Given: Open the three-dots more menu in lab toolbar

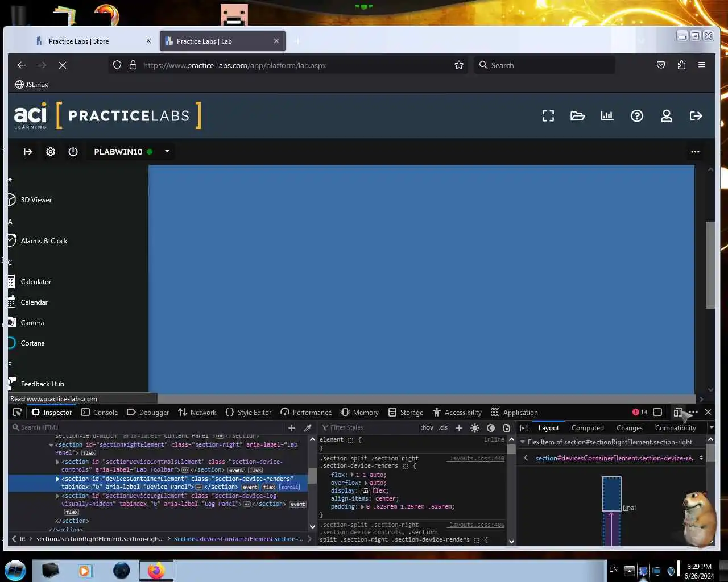Looking at the screenshot, I should pos(695,152).
